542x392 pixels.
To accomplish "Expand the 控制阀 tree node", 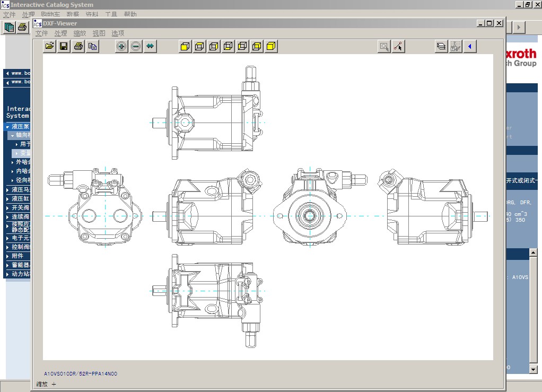I will coord(7,247).
